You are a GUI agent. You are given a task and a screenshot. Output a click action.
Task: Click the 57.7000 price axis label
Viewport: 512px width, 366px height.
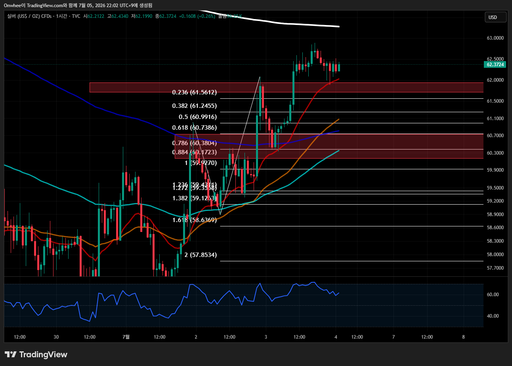pyautogui.click(x=495, y=268)
